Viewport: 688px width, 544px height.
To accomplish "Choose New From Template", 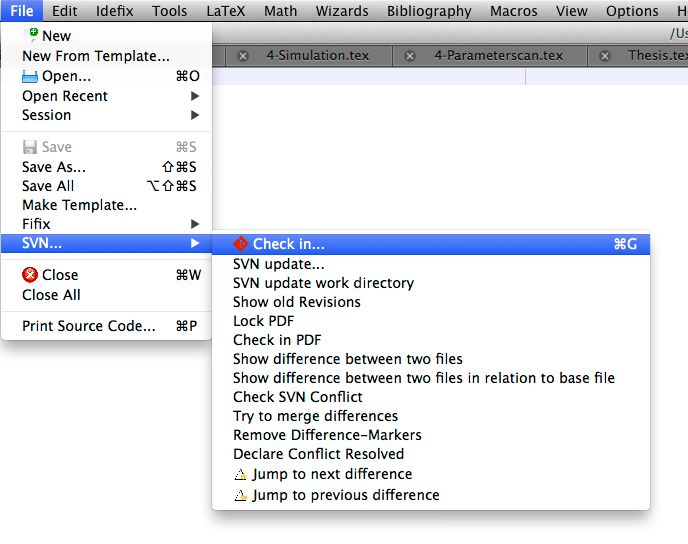I will coord(106,56).
